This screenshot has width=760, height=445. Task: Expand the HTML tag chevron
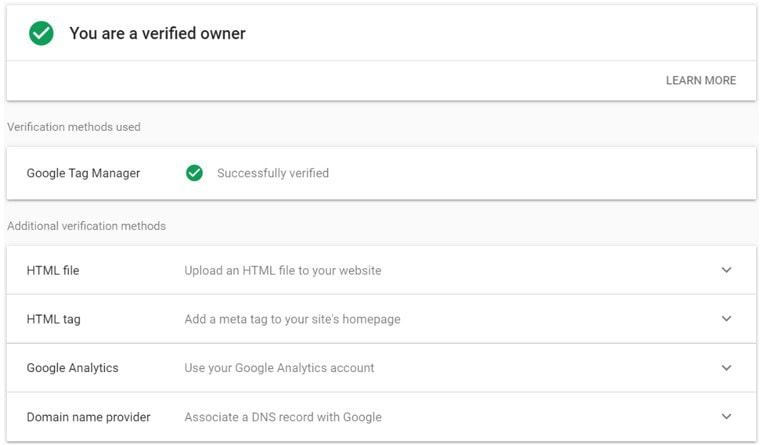coord(726,319)
